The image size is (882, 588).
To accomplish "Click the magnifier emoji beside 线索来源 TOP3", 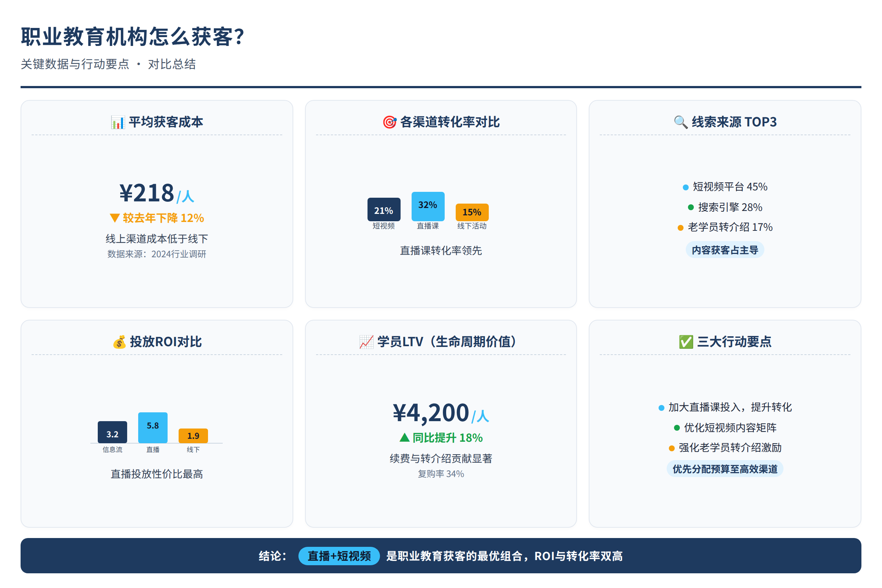I will click(x=681, y=122).
